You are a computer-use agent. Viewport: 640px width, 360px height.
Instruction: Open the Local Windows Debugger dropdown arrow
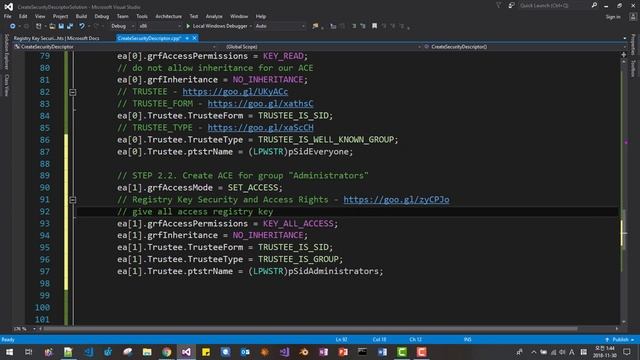tap(251, 26)
